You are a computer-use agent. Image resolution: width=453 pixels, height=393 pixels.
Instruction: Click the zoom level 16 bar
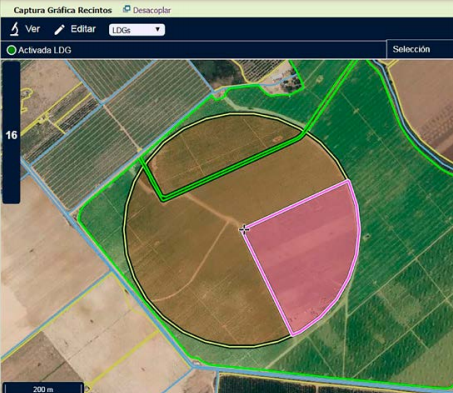click(11, 132)
